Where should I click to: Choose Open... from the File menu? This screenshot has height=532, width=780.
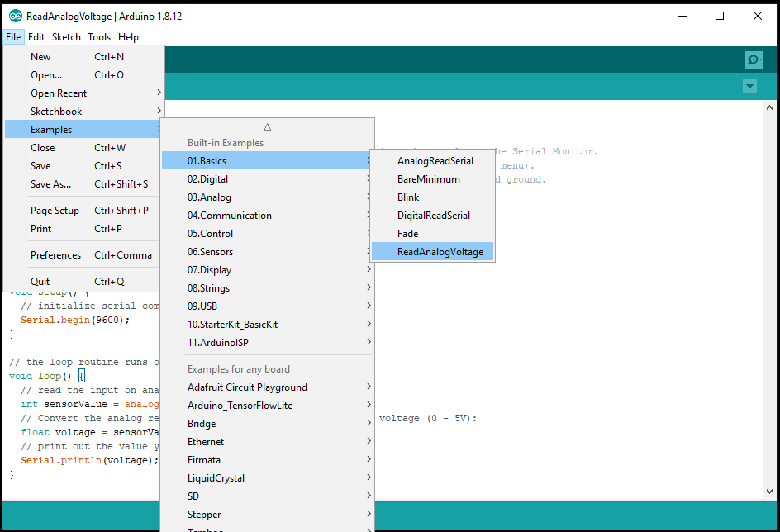click(83, 75)
